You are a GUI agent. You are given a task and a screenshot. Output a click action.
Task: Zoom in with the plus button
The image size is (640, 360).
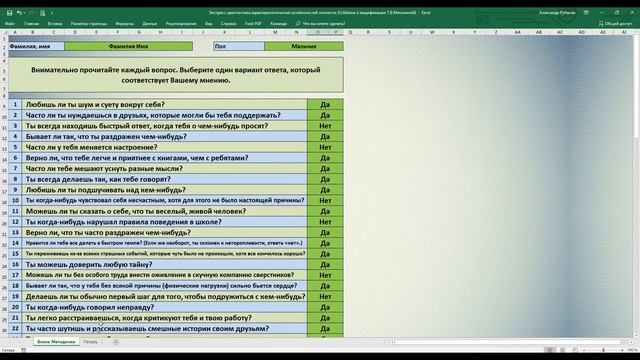click(622, 350)
